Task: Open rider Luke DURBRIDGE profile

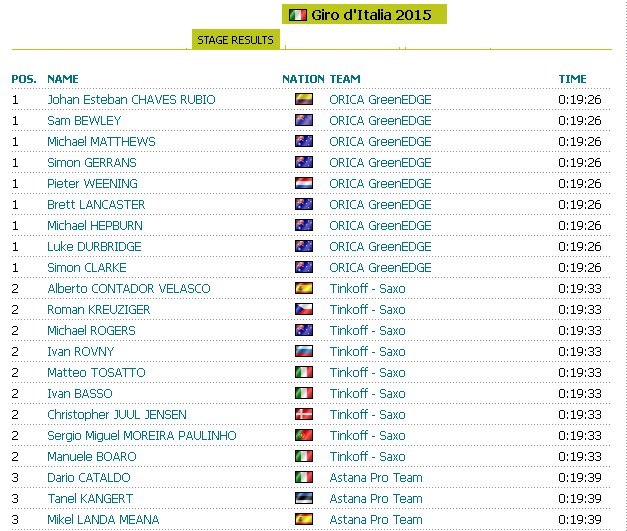Action: 94,246
